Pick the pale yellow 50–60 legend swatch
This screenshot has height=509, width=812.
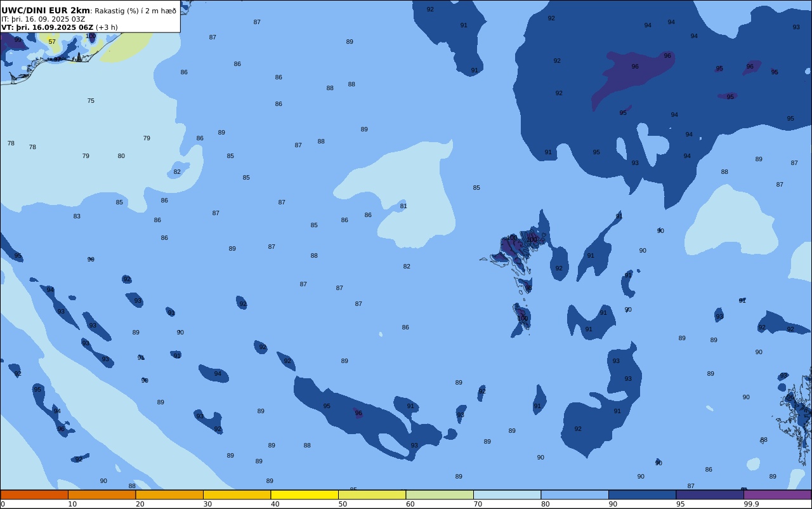pos(372,494)
